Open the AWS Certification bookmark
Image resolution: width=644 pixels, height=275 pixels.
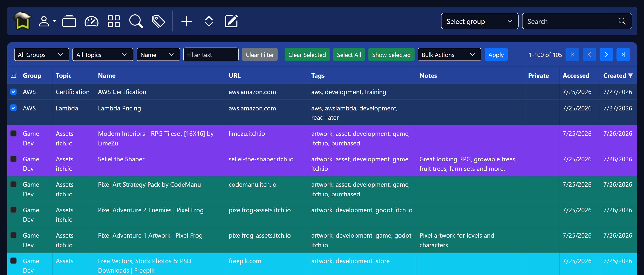coord(122,92)
